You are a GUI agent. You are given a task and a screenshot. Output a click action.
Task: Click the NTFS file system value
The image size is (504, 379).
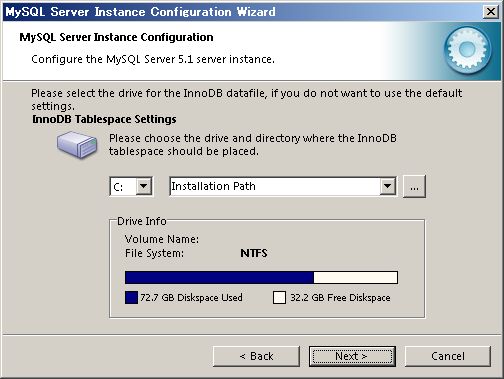254,253
